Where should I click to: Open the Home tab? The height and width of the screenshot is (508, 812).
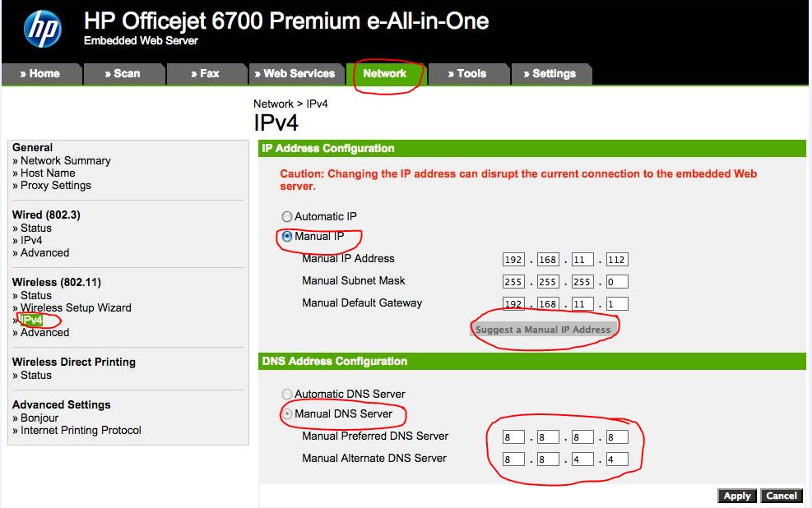(40, 74)
